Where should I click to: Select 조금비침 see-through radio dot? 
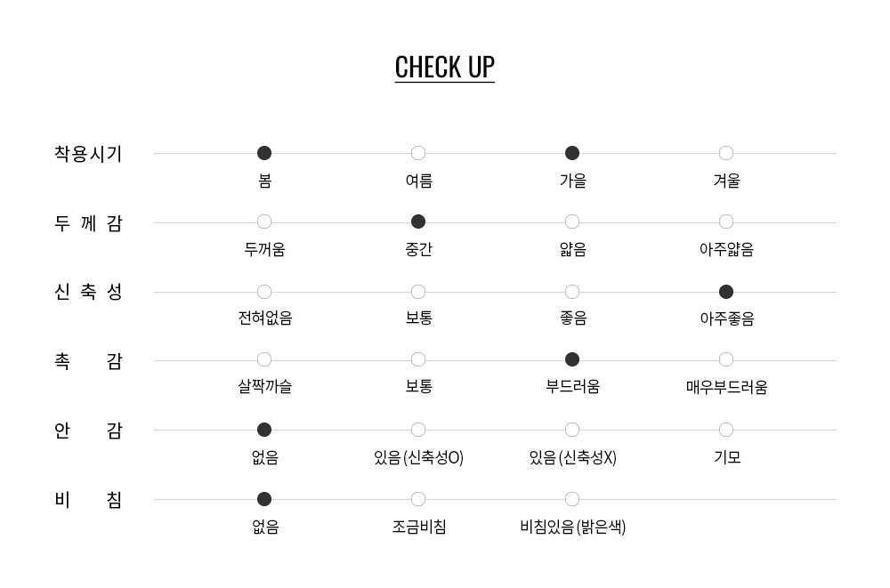pos(418,499)
